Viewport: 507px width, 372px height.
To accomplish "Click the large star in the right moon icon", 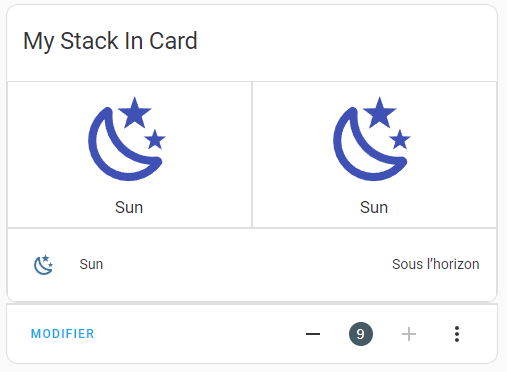I will tap(380, 113).
